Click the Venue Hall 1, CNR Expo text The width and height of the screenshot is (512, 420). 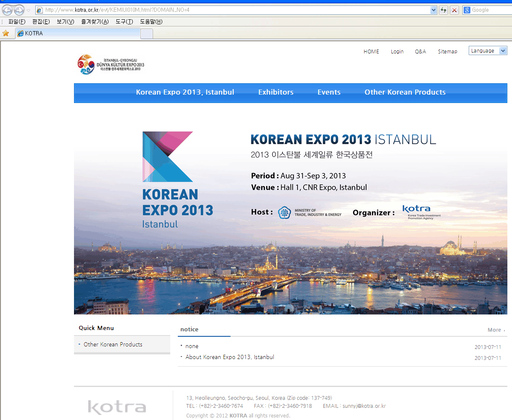tap(309, 188)
